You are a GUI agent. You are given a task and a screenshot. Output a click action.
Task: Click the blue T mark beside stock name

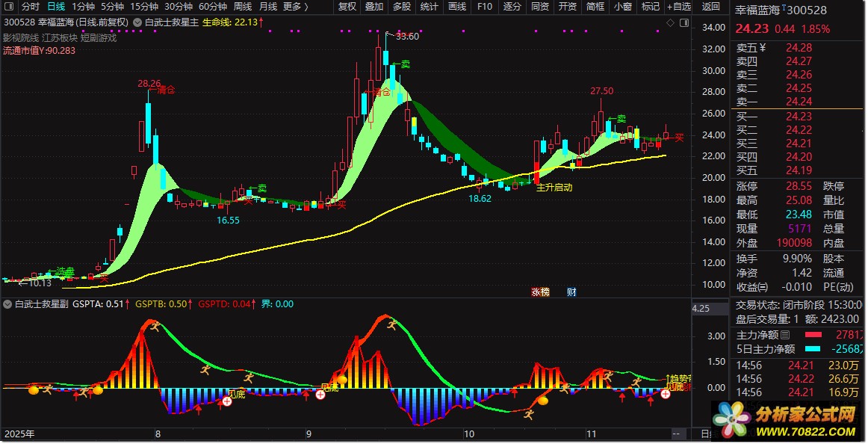click(x=784, y=7)
